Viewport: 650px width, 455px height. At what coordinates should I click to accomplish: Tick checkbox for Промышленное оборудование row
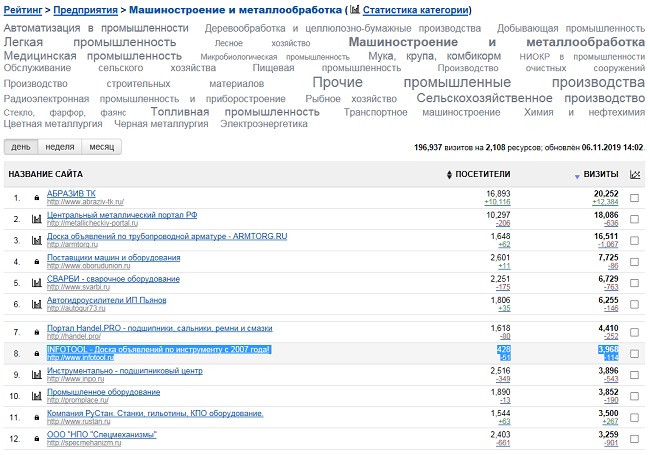(634, 396)
